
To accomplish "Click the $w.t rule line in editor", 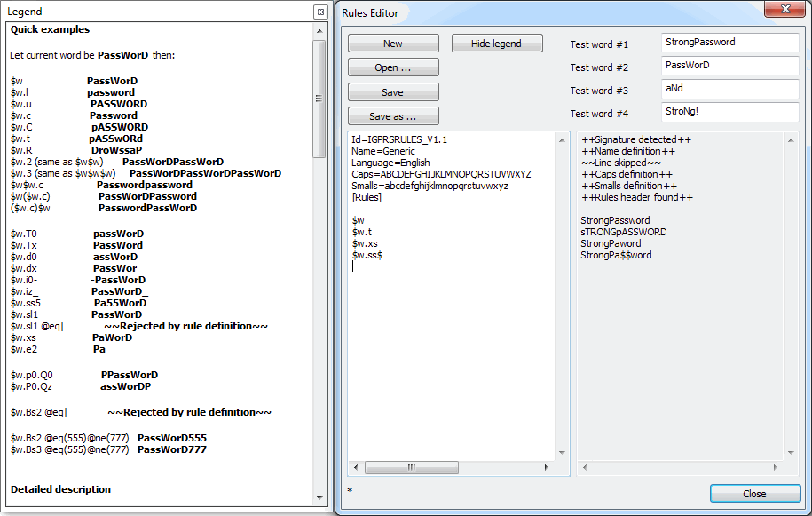I will click(362, 232).
